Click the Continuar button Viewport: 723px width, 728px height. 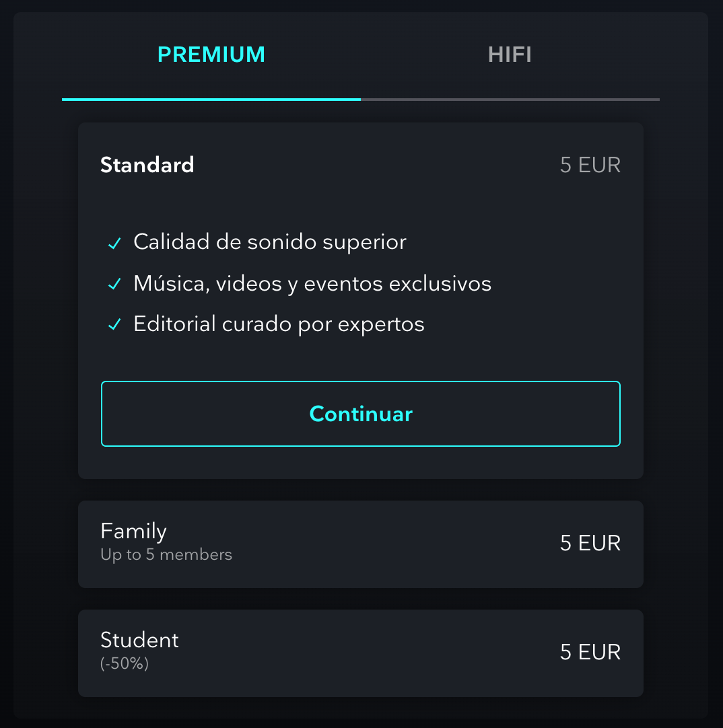point(361,414)
